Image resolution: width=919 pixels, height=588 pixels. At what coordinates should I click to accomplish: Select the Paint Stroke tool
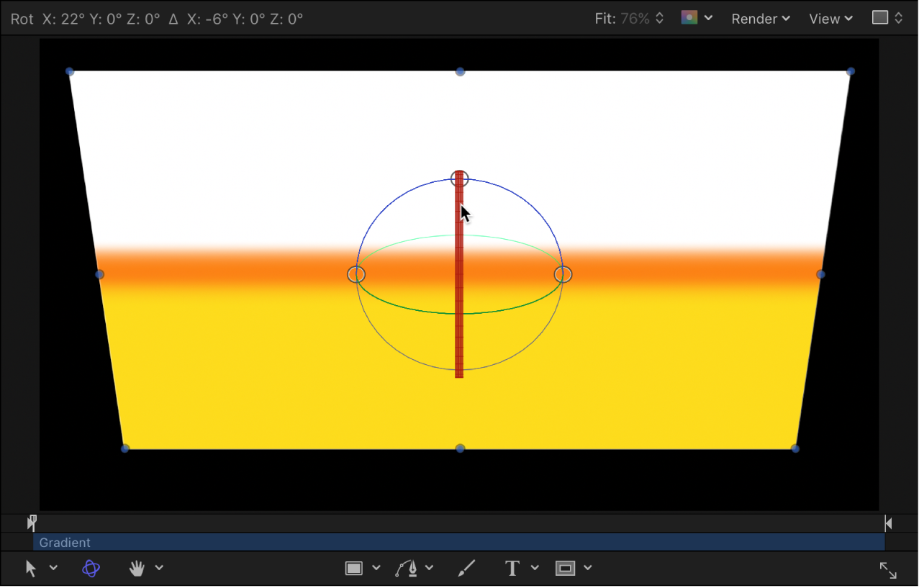click(x=466, y=568)
